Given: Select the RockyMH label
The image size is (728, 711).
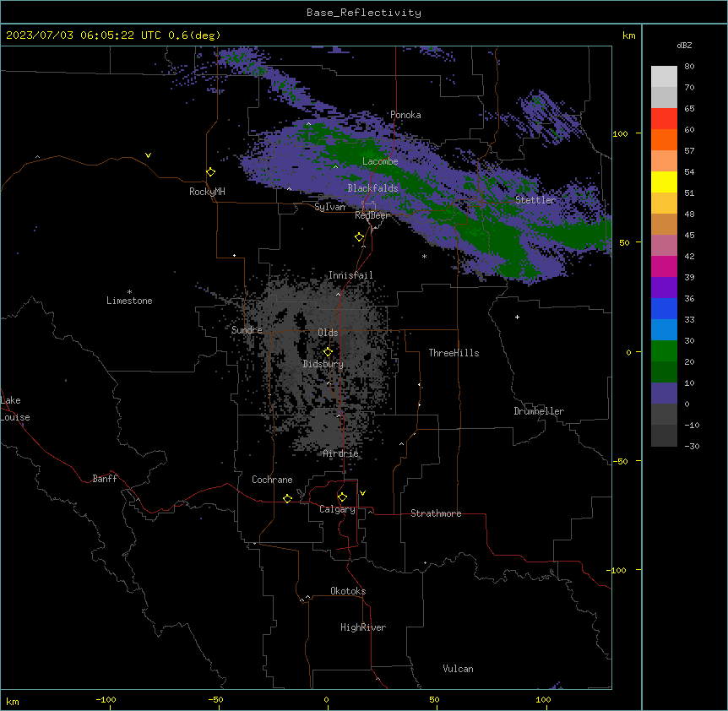Looking at the screenshot, I should point(207,192).
